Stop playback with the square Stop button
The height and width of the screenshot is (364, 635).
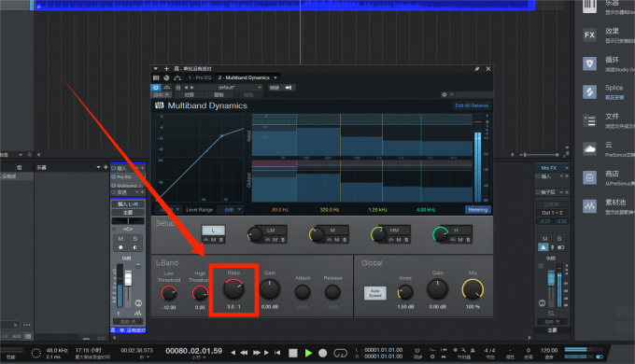(293, 353)
